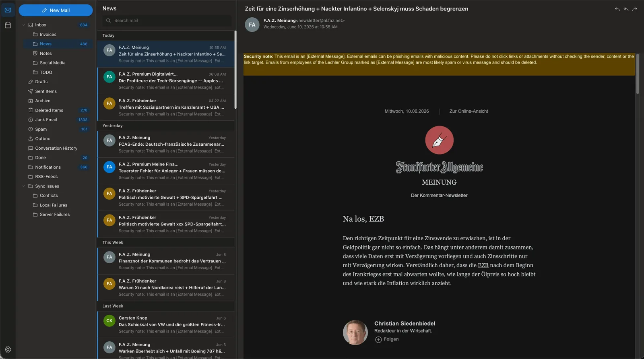Click the Forward arrow icon
The width and height of the screenshot is (644, 359).
click(x=635, y=9)
